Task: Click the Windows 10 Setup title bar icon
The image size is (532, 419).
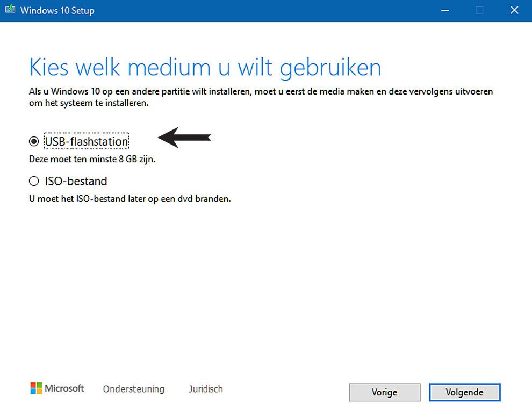Action: [10, 9]
